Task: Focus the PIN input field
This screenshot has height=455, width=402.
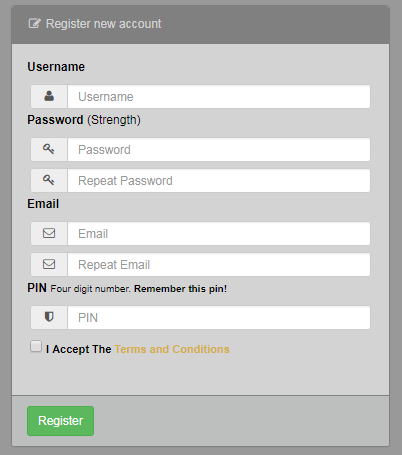Action: click(x=219, y=318)
